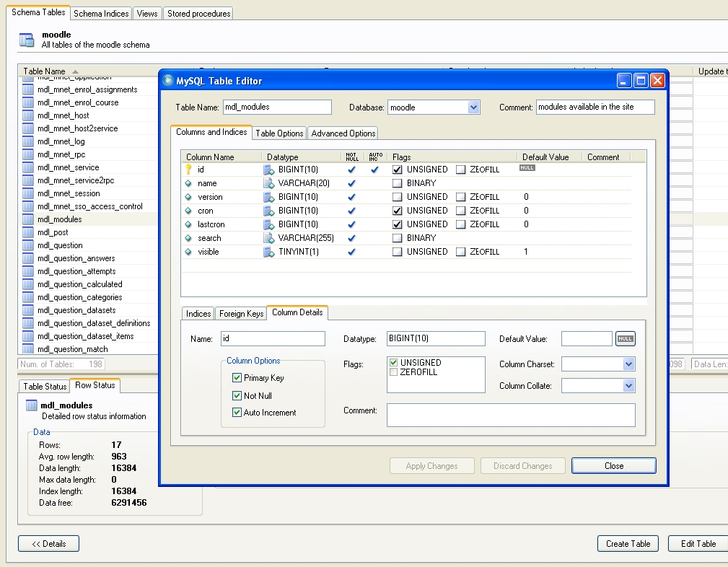This screenshot has height=567, width=728.
Task: Open the Table Options tab
Action: pos(279,133)
